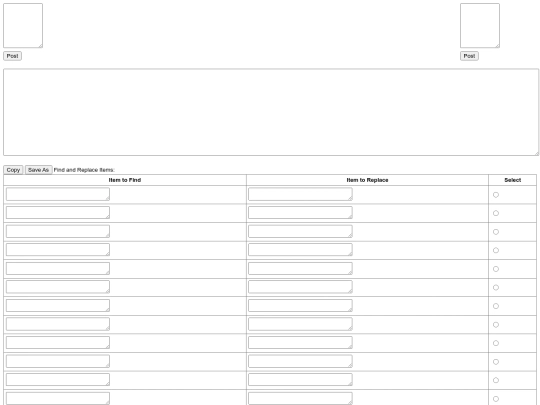This screenshot has height=405, width=540.
Task: Click the second row's Item to Replace field
Action: [300, 212]
